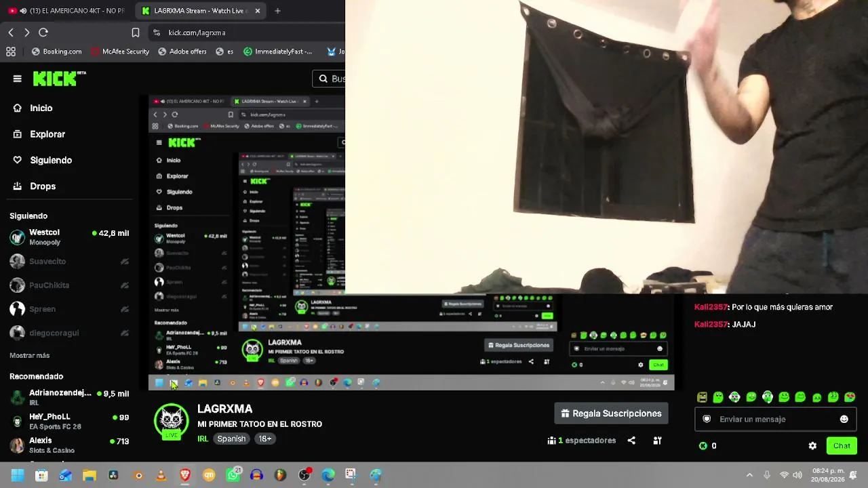Click LAGRXMA's channel avatar

click(x=172, y=421)
